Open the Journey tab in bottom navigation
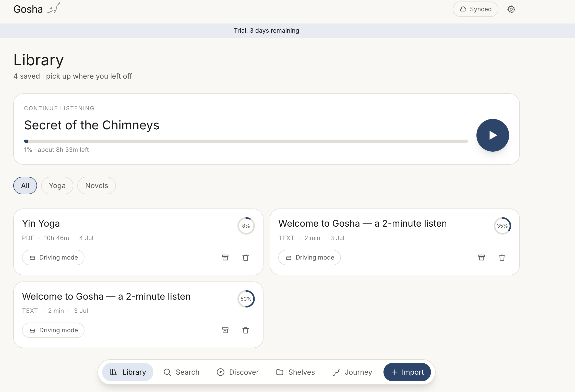 pos(352,372)
